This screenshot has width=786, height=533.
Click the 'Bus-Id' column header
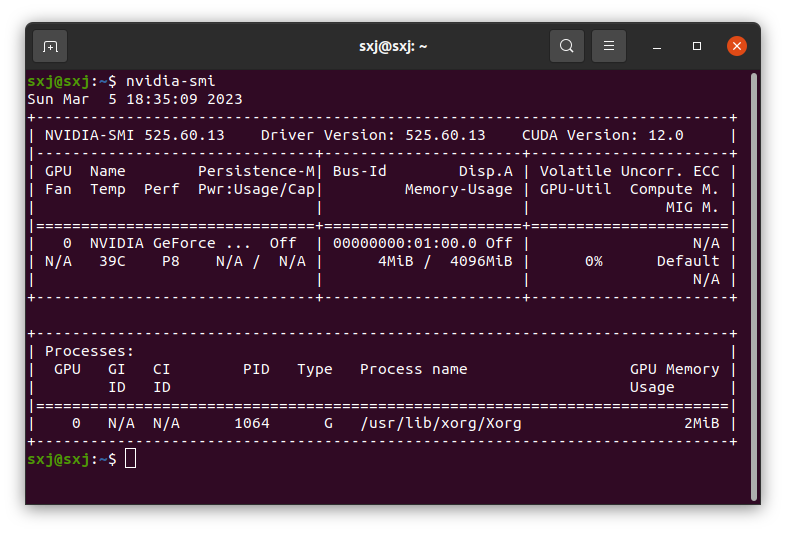359,171
